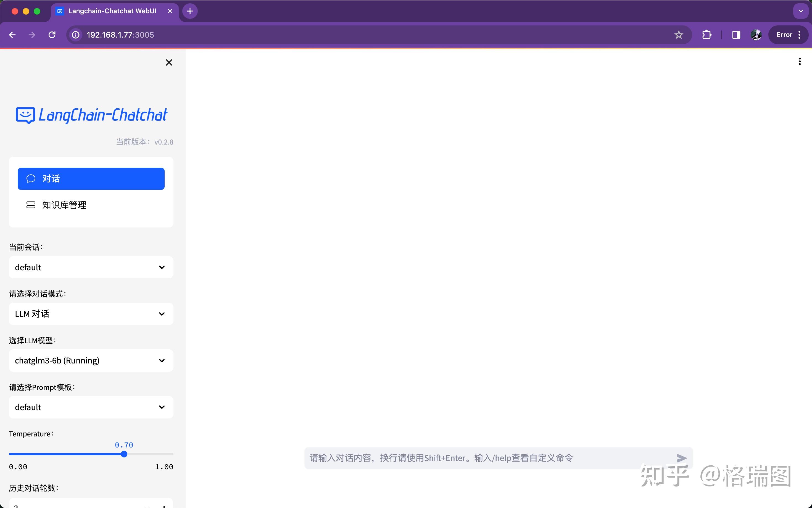View site information icon in address bar
Screen dimensions: 812x508
tap(76, 35)
